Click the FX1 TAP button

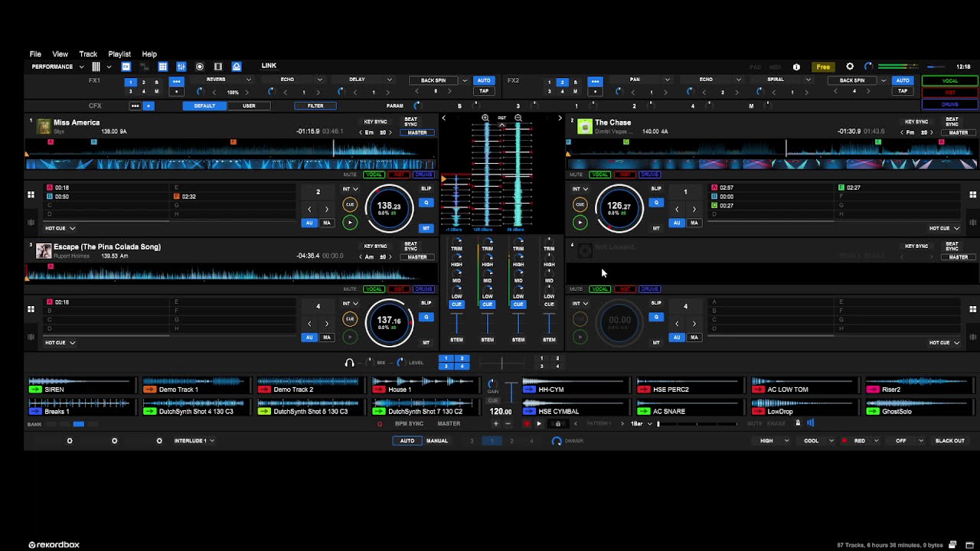point(484,91)
